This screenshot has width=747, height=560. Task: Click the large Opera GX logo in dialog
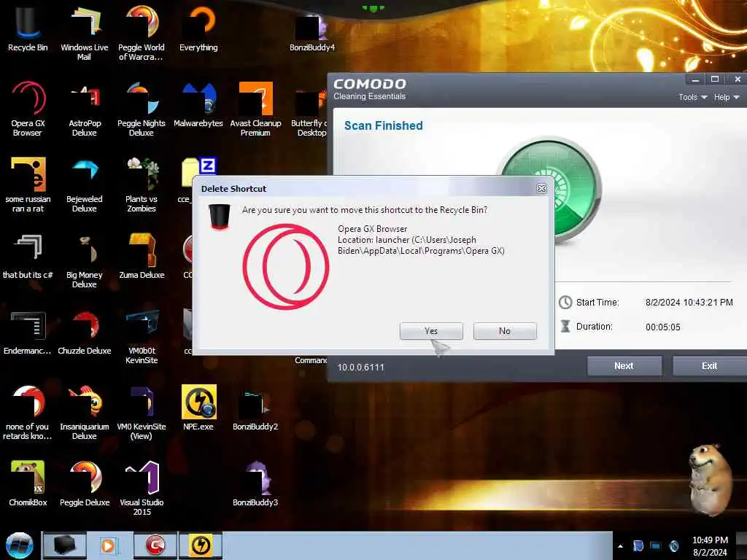(x=286, y=267)
